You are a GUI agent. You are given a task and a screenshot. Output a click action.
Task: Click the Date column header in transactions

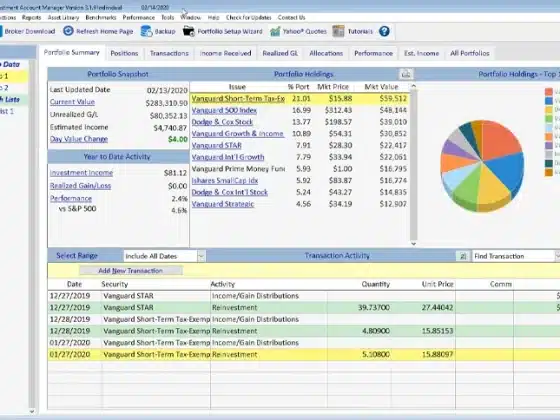[x=74, y=284]
